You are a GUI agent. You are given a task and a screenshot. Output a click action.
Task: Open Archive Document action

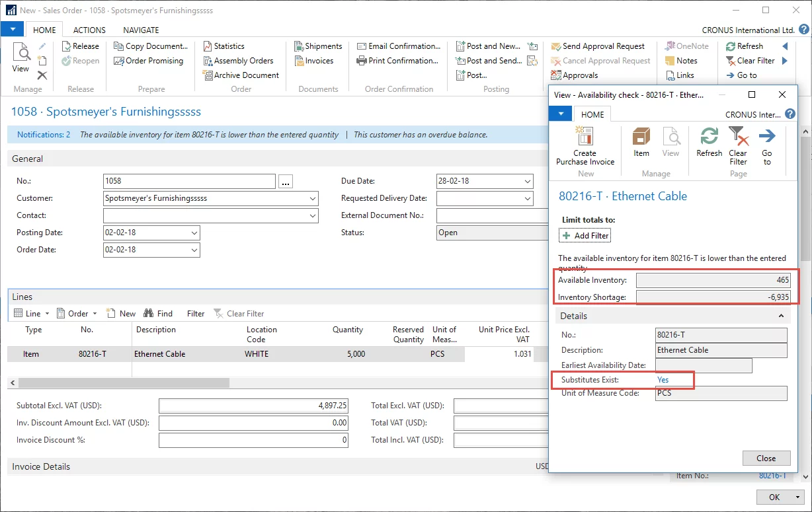pos(241,75)
